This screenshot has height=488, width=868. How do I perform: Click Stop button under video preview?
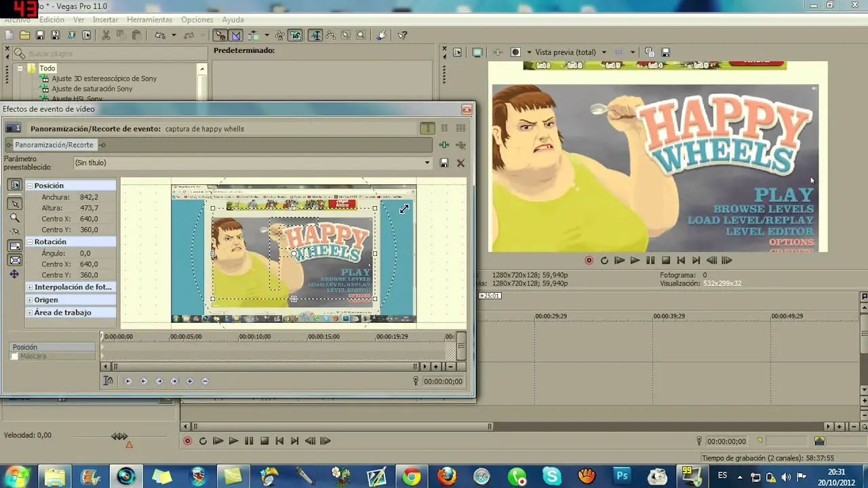pyautogui.click(x=666, y=260)
